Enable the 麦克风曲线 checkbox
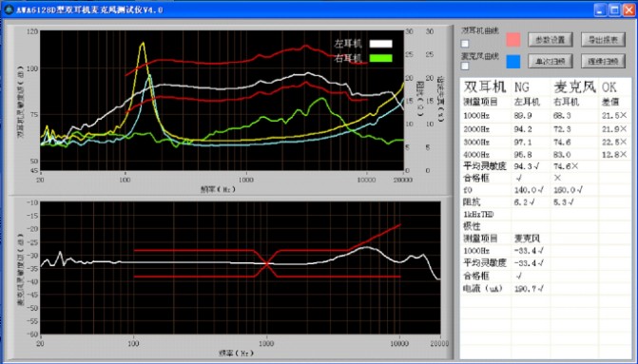The width and height of the screenshot is (638, 364). pyautogui.click(x=465, y=66)
